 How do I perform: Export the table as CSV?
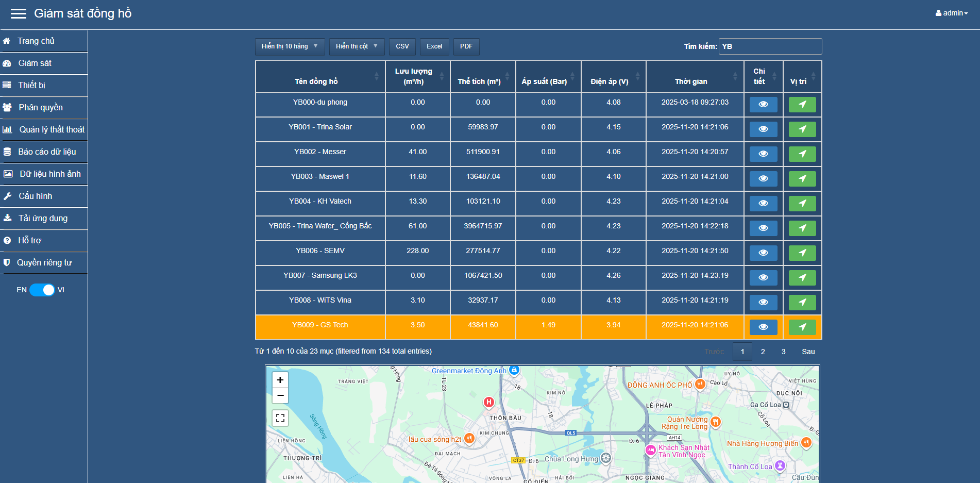pyautogui.click(x=402, y=46)
